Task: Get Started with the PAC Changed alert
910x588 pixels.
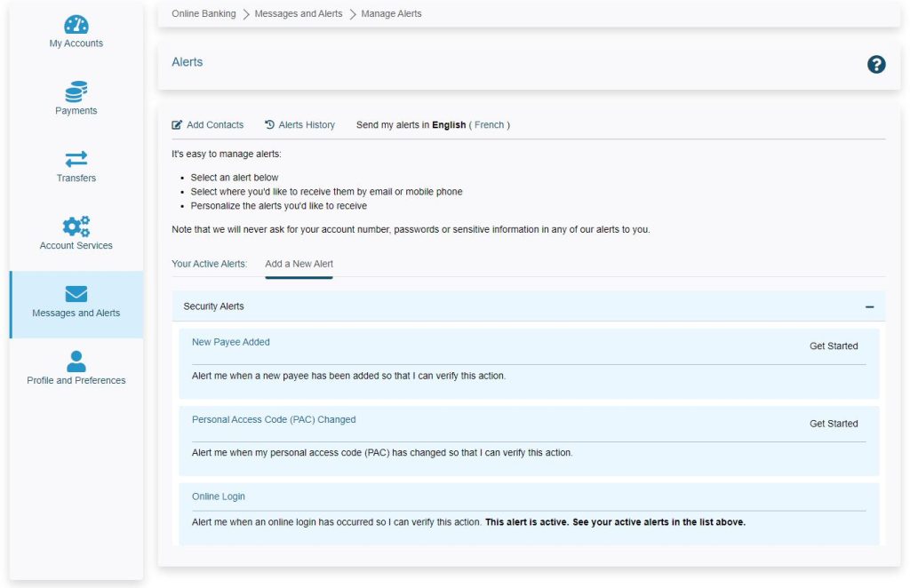Action: pos(834,424)
